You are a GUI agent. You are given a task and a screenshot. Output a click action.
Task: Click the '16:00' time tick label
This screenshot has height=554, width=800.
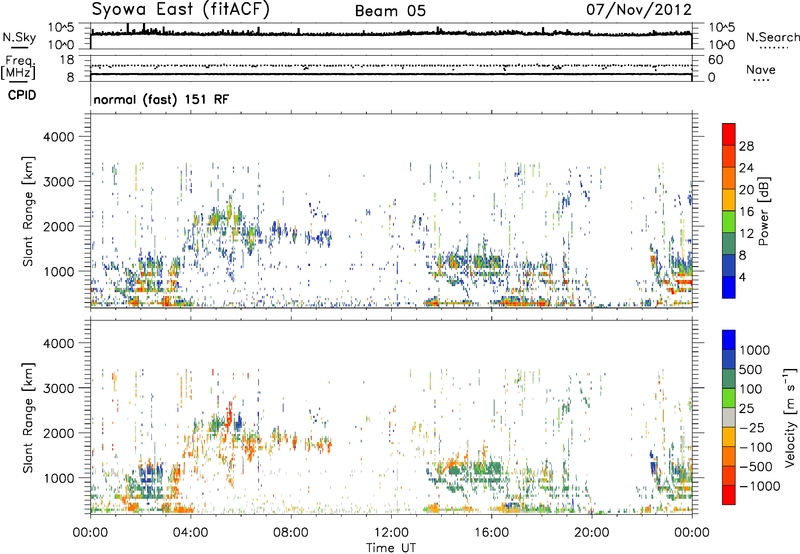point(491,533)
